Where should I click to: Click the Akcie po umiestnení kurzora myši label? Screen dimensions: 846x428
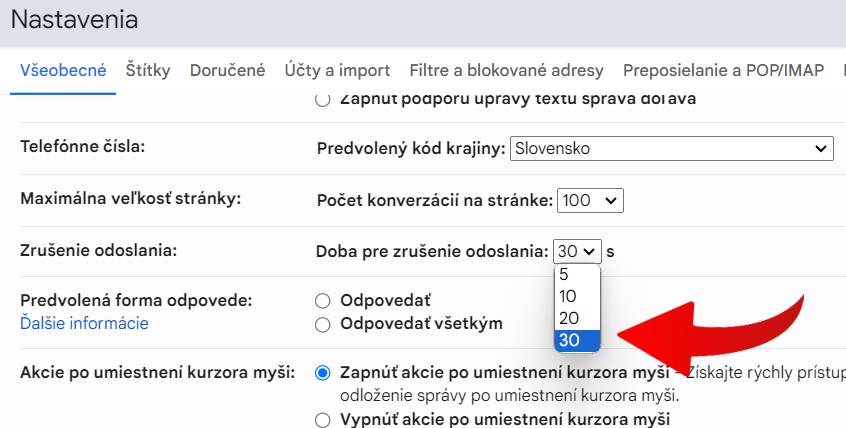(158, 373)
